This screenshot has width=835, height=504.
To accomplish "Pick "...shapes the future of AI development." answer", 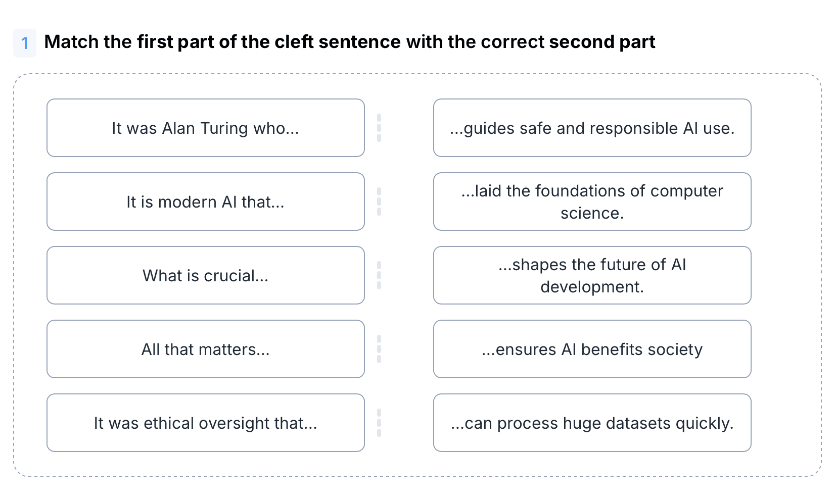I will pyautogui.click(x=592, y=275).
